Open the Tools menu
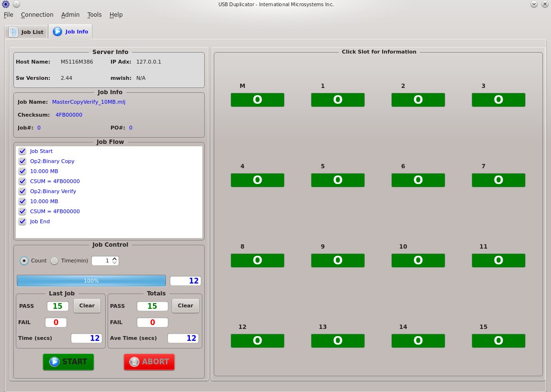 [x=95, y=15]
